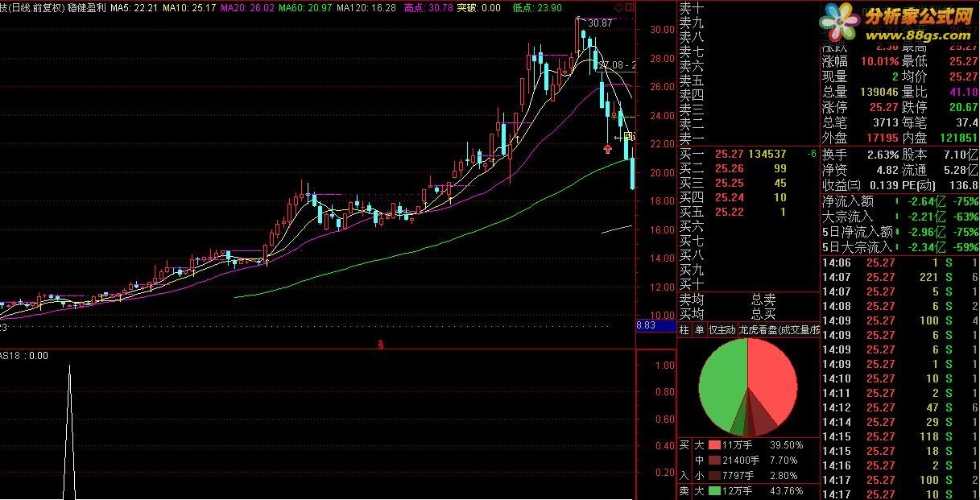Click the 大宗流入 -2.21亿 row

(x=900, y=217)
